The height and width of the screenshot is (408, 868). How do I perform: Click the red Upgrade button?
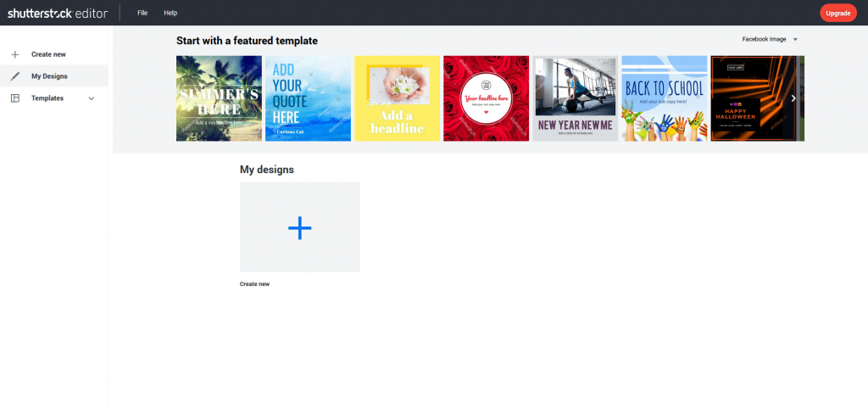point(838,13)
